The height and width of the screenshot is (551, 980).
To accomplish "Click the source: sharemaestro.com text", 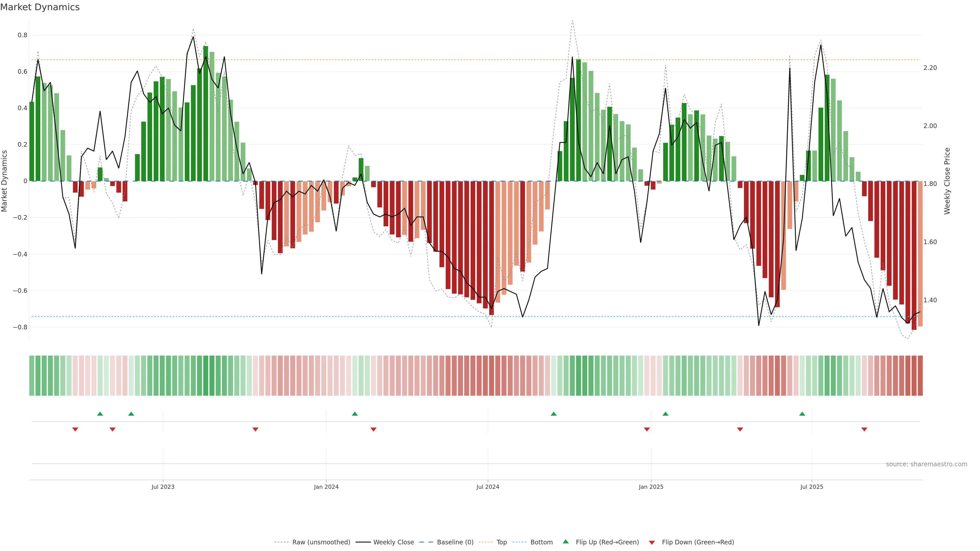I will pyautogui.click(x=926, y=464).
